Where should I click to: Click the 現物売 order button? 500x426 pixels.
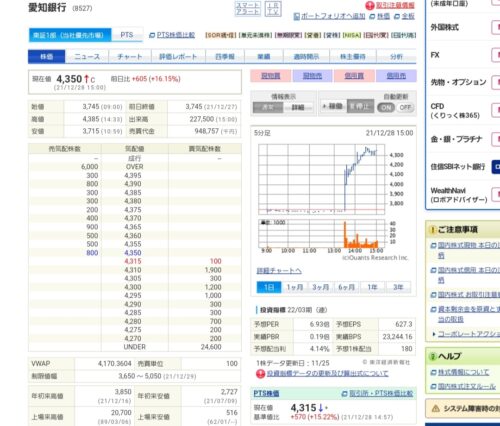[312, 76]
